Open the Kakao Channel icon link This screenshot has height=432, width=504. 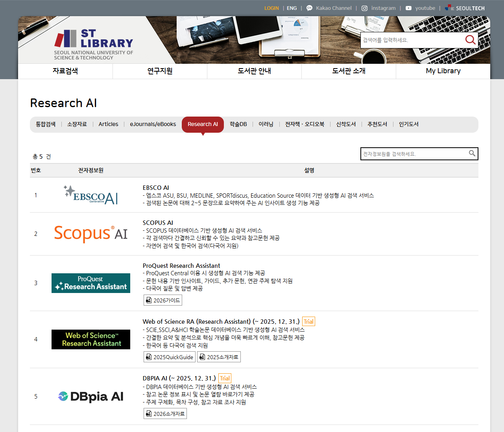point(310,8)
